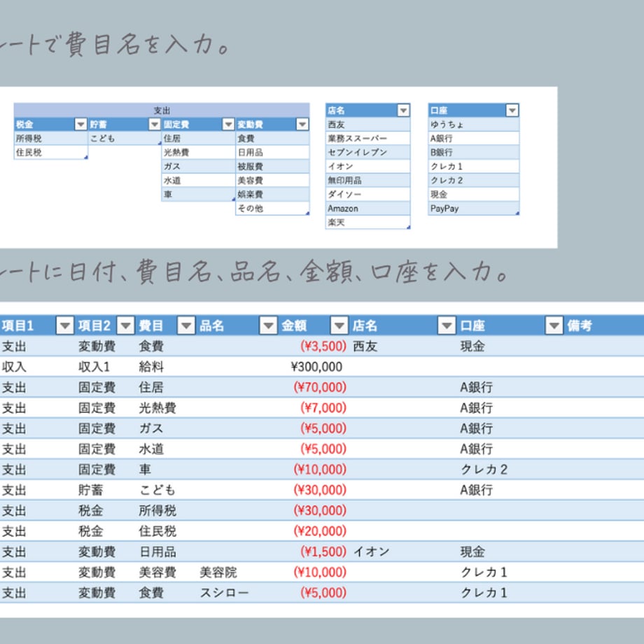Select the 美容費 cell in 変動費 list
The width and height of the screenshot is (644, 644).
[x=272, y=181]
